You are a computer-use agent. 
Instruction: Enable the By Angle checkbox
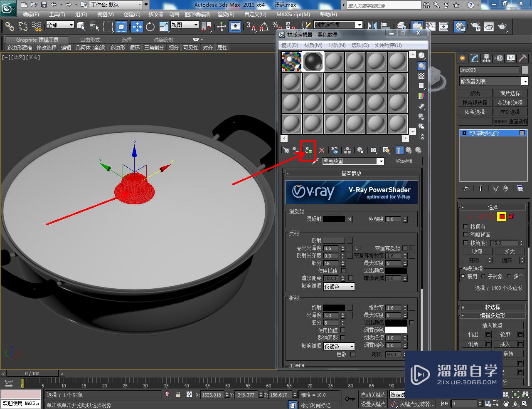tap(465, 243)
